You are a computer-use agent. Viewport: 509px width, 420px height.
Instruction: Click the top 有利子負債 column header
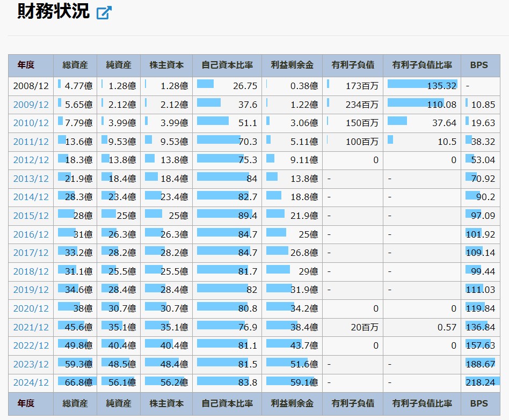[353, 65]
